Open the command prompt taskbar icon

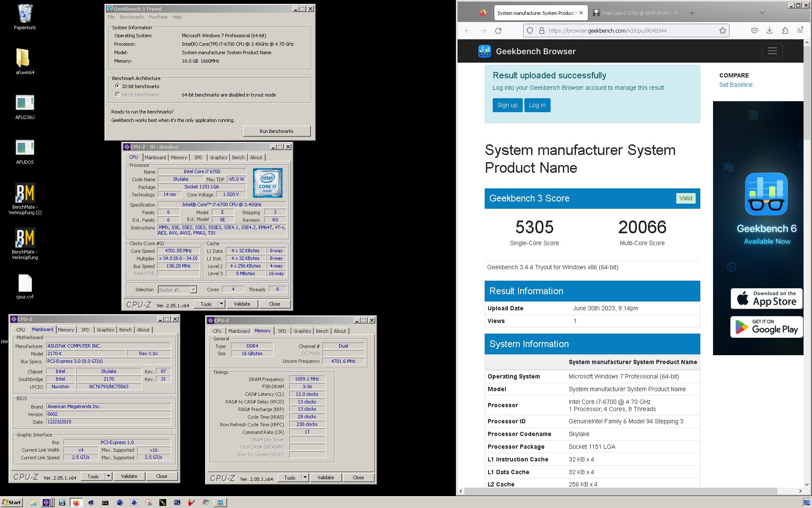pos(105,502)
